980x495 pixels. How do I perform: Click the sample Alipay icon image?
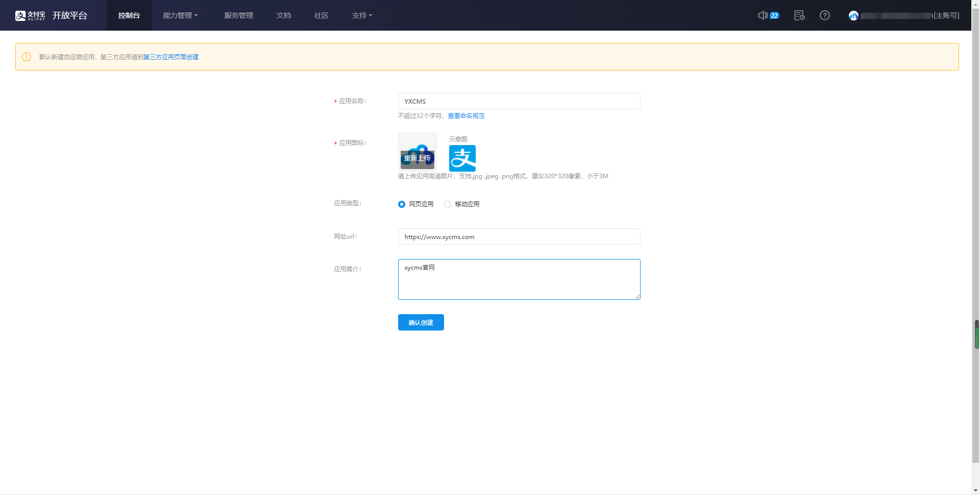point(462,158)
